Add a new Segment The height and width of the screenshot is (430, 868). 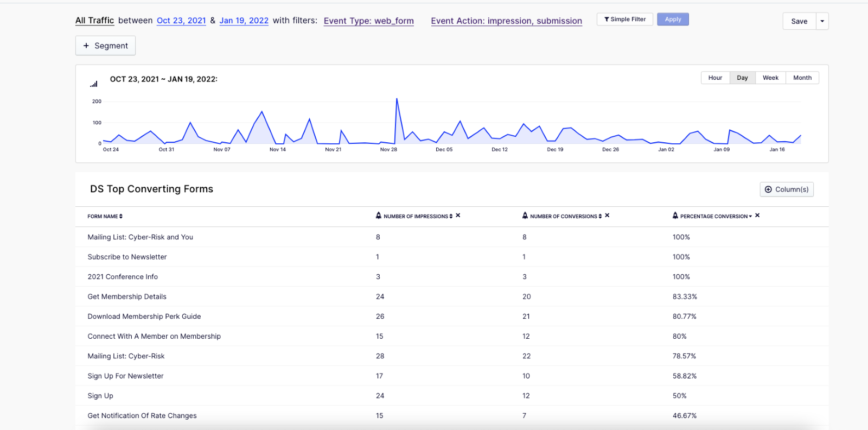105,46
